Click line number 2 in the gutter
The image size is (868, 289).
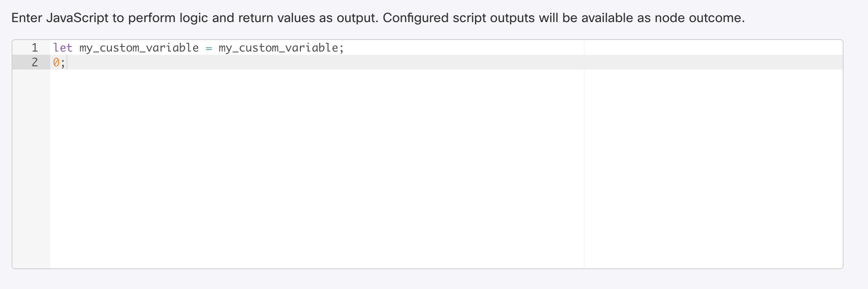pos(35,62)
